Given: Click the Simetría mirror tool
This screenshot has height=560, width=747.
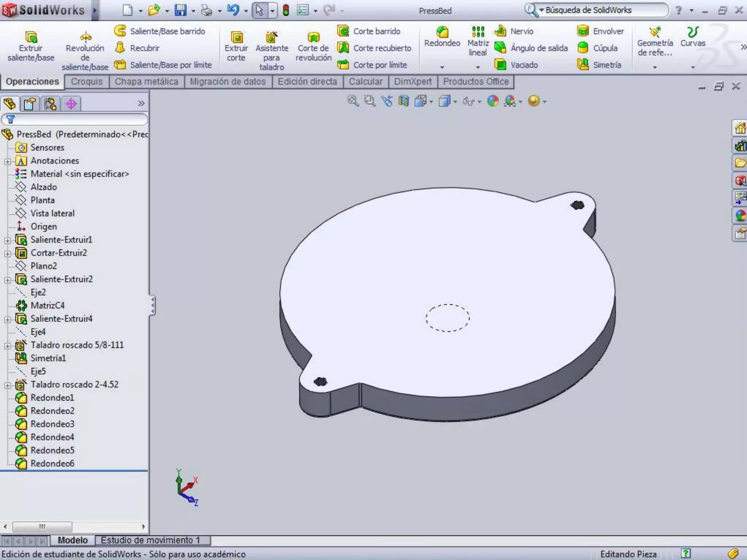Looking at the screenshot, I should tap(599, 65).
